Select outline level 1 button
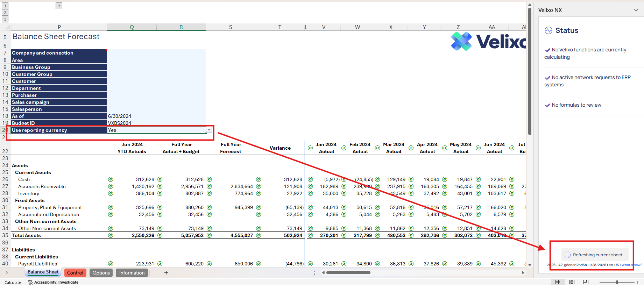The image size is (644, 285). (x=5, y=6)
